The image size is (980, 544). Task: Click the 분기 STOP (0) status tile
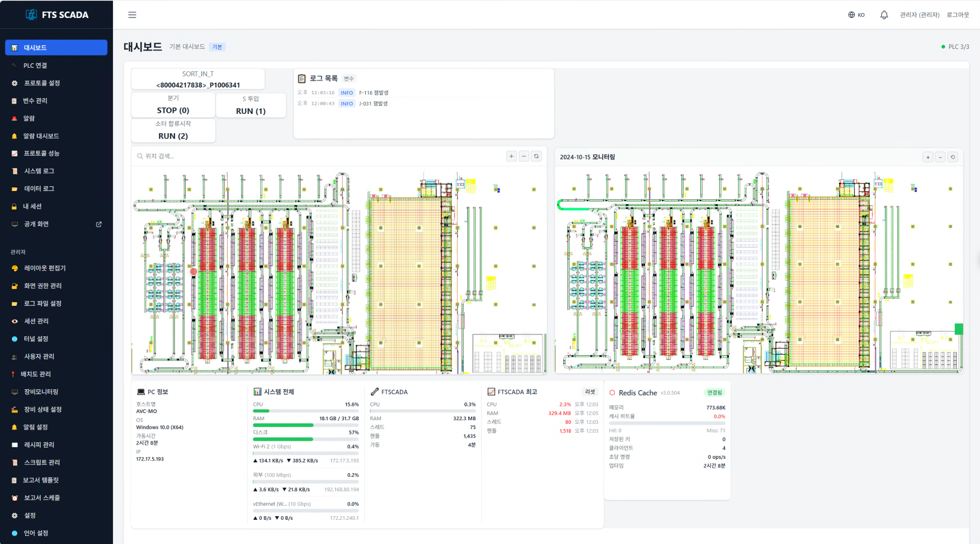coord(173,105)
